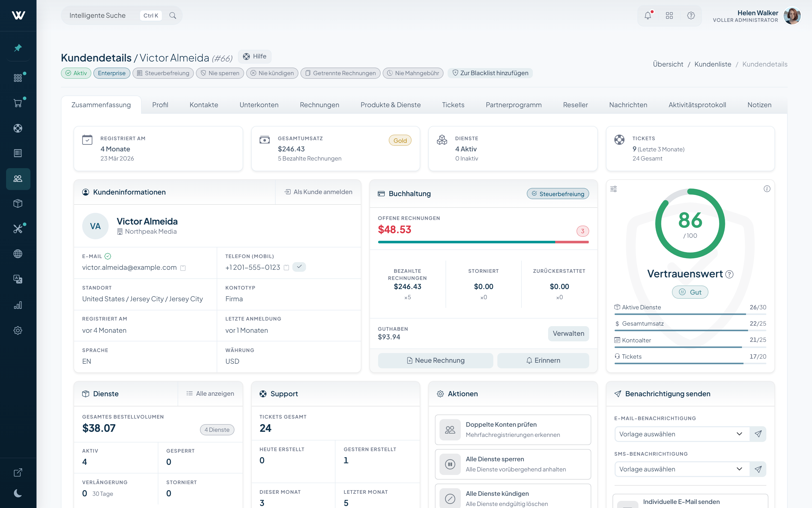Open Helen Walker user menu

point(757,16)
